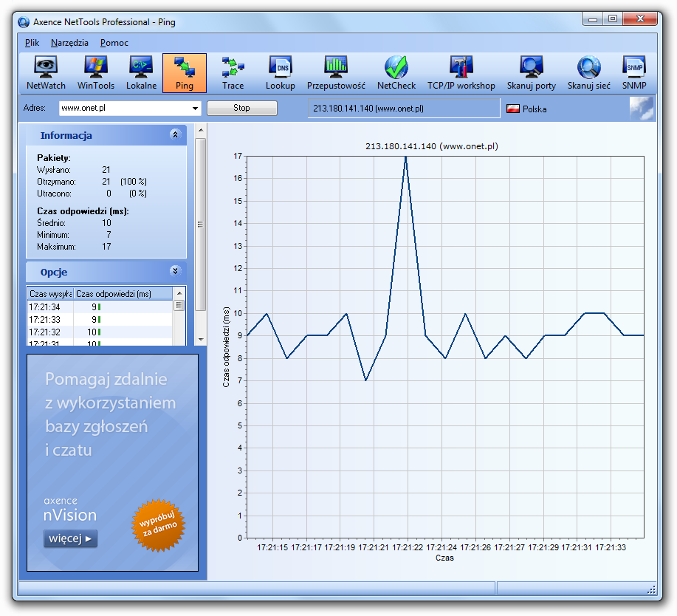Click the window resize grip in status bar
This screenshot has height=616, width=677.
click(x=652, y=589)
